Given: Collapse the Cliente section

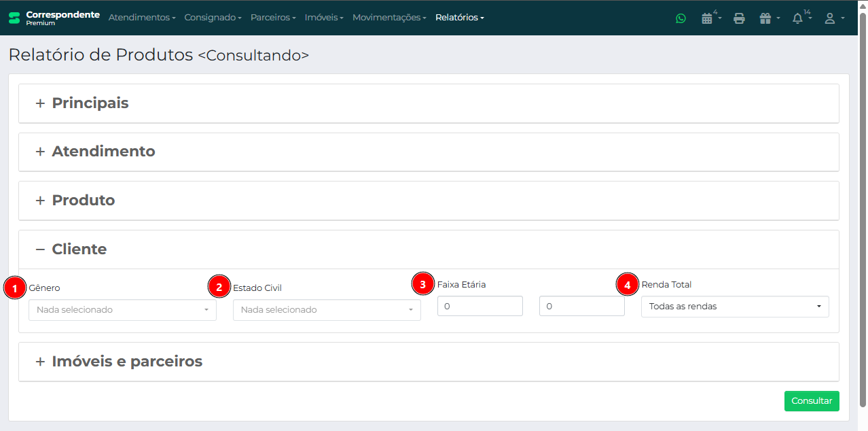Looking at the screenshot, I should pyautogui.click(x=79, y=249).
